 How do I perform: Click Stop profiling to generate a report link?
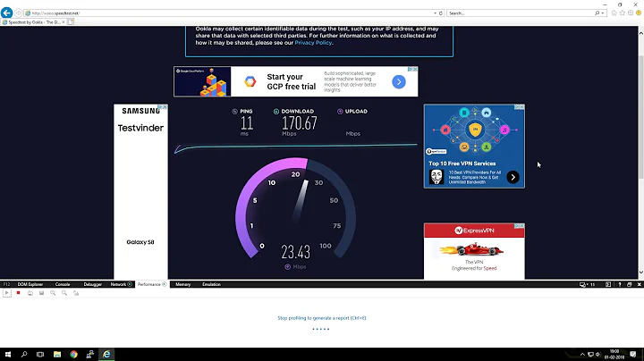click(x=322, y=318)
